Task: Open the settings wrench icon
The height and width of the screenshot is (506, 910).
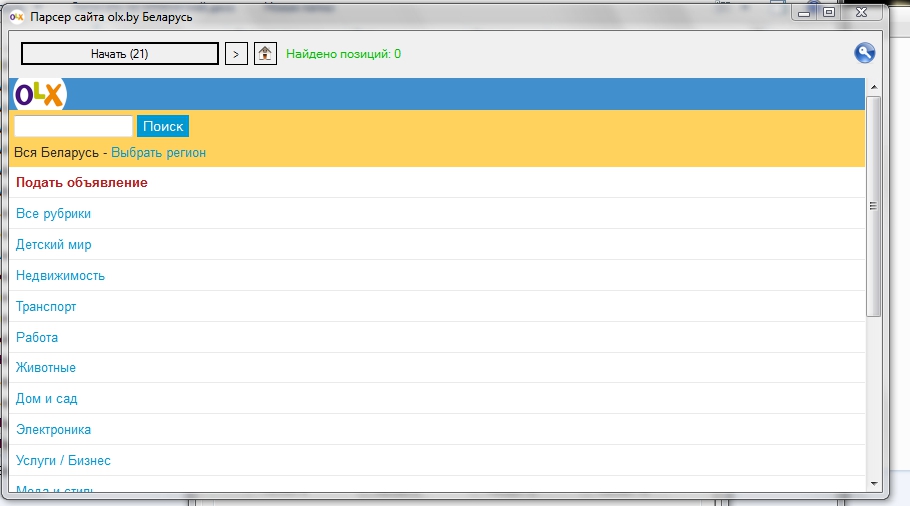Action: tap(864, 53)
